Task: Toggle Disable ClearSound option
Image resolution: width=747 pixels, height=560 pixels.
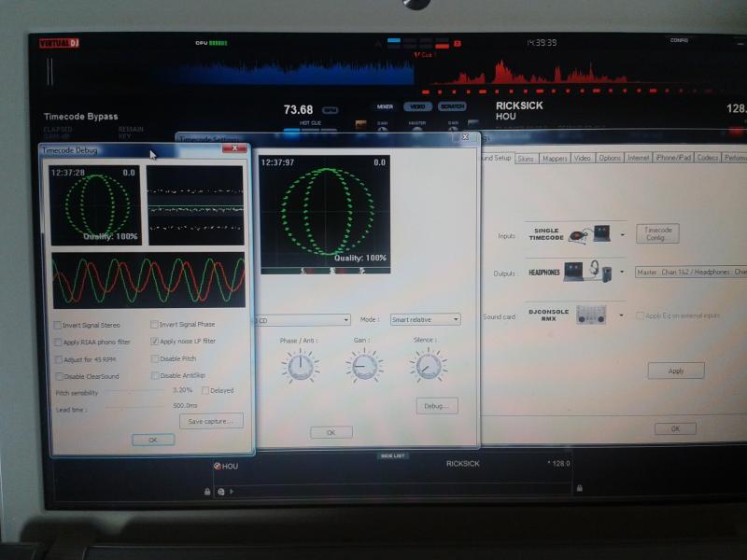Action: [59, 377]
